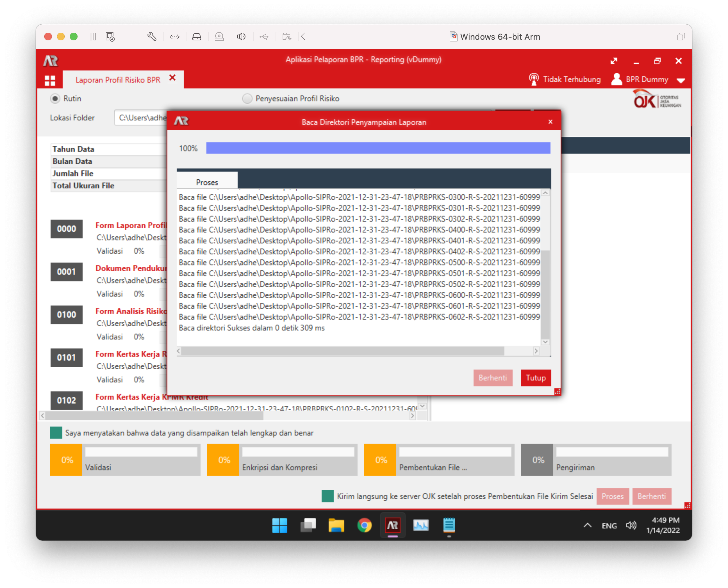728x588 pixels.
Task: Open Form Analisis Risiko entry title
Action: [131, 311]
